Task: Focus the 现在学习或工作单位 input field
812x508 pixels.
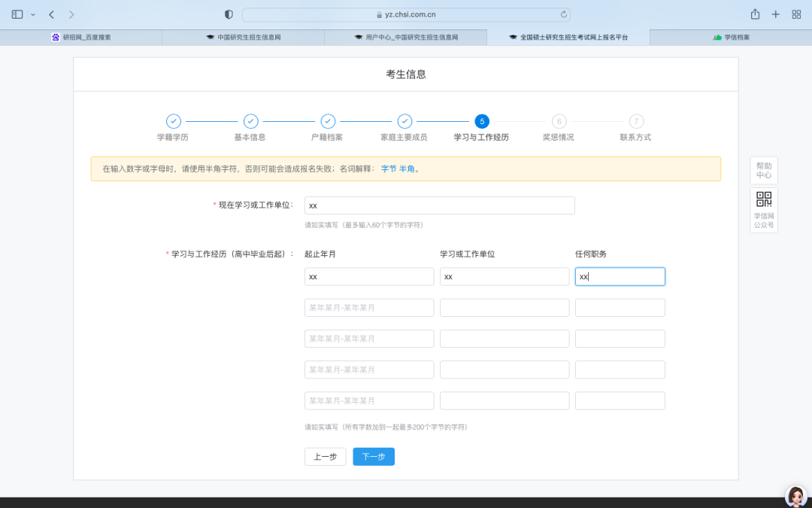Action: click(x=439, y=205)
